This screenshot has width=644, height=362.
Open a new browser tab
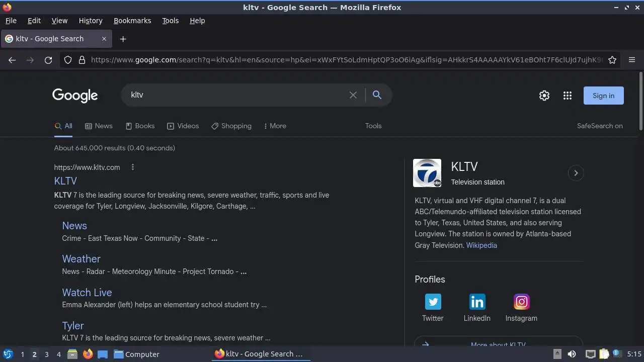123,39
